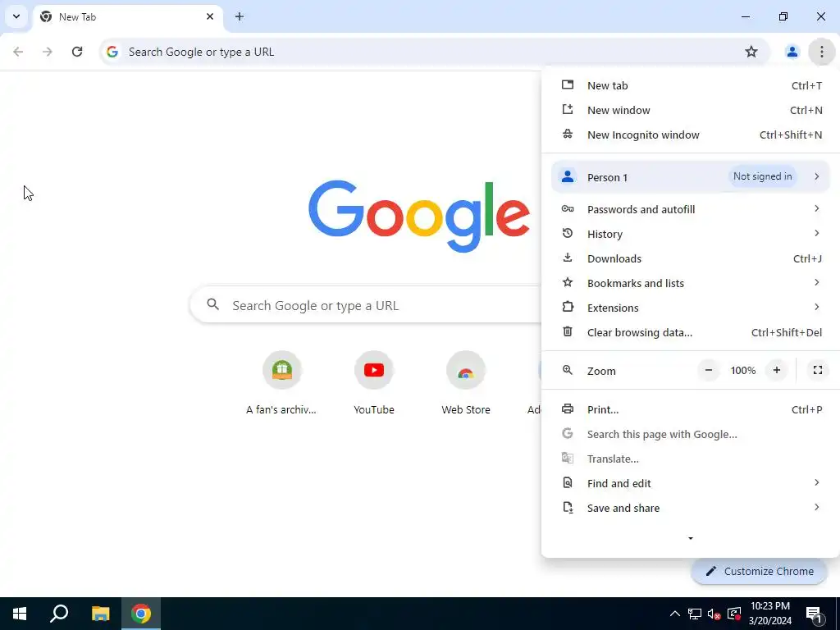The height and width of the screenshot is (630, 840).
Task: Expand Bookmarks and lists submenu
Action: pyautogui.click(x=691, y=283)
